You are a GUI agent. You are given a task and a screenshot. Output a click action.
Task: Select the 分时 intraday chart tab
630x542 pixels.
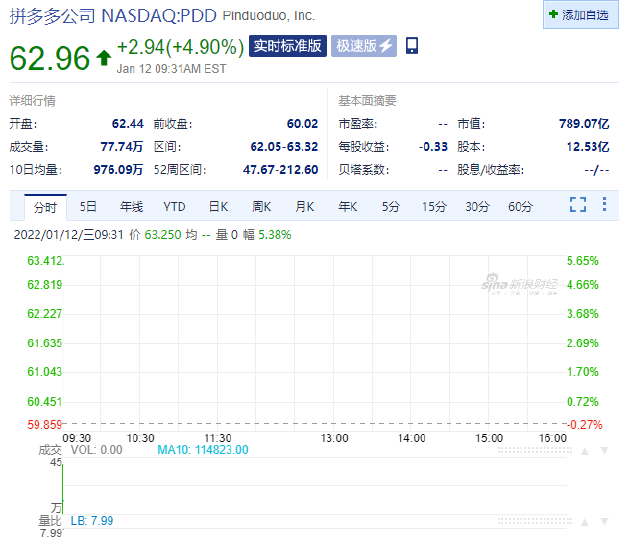(45, 207)
